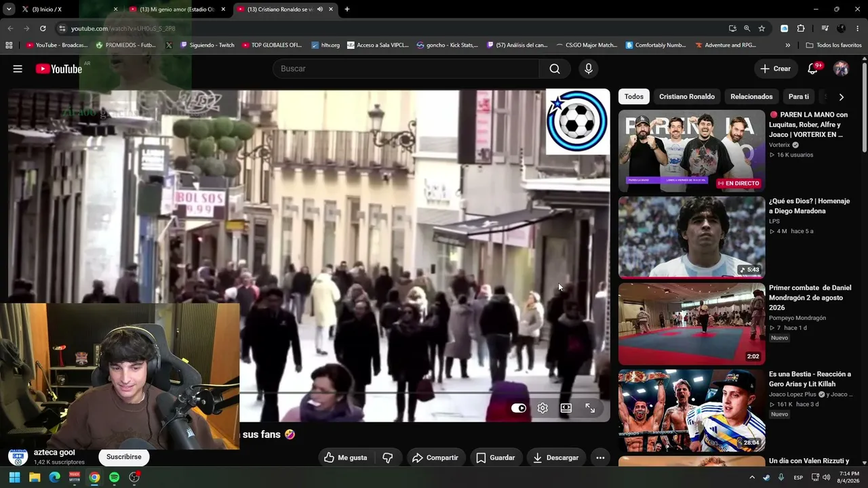Click the Descargar download button

555,457
